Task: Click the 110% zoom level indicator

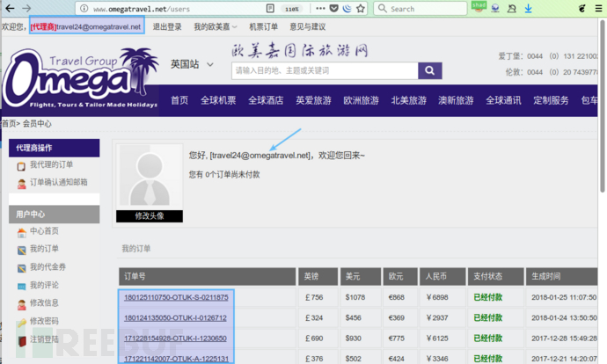Action: point(292,9)
